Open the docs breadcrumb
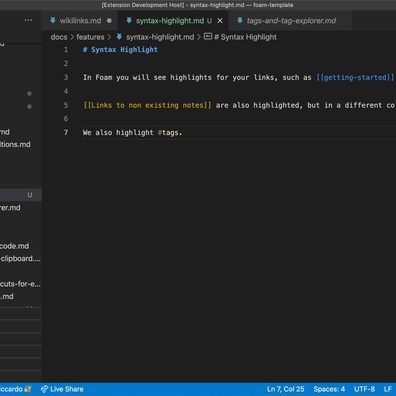Screen dimensions: 396x396 click(x=59, y=37)
